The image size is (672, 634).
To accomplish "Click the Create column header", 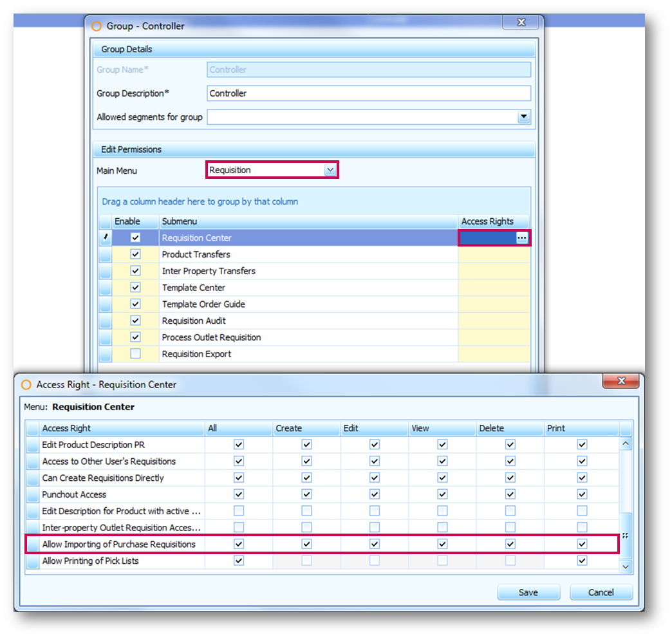I will click(x=306, y=428).
